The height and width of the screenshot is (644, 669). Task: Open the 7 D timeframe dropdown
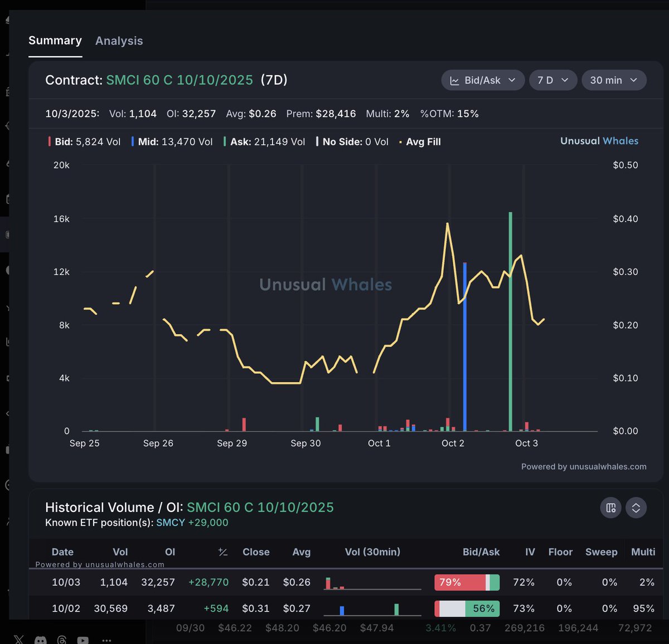point(553,80)
